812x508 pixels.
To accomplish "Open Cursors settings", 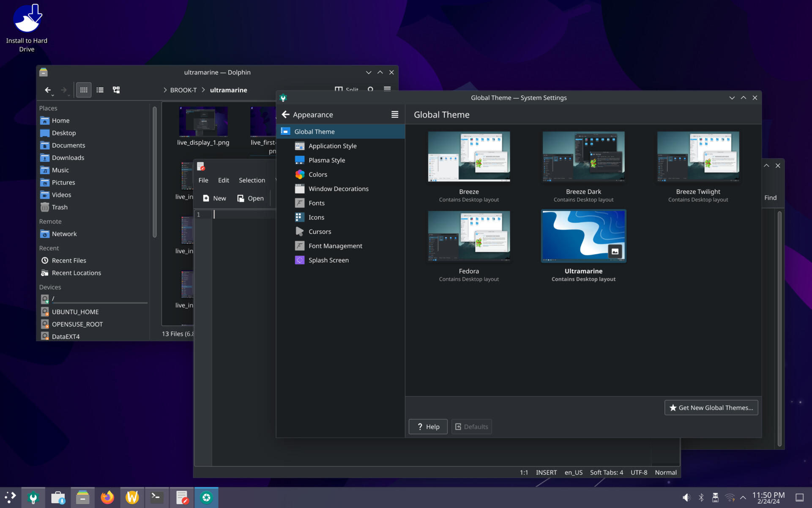I will click(340, 232).
